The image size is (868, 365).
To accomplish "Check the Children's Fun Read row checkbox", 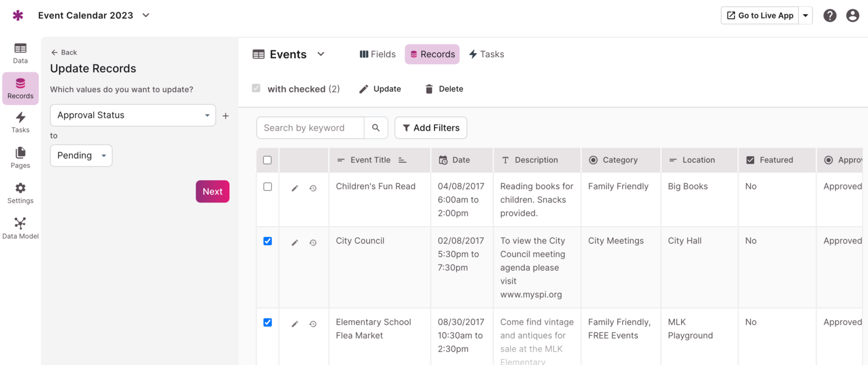I will tap(267, 187).
